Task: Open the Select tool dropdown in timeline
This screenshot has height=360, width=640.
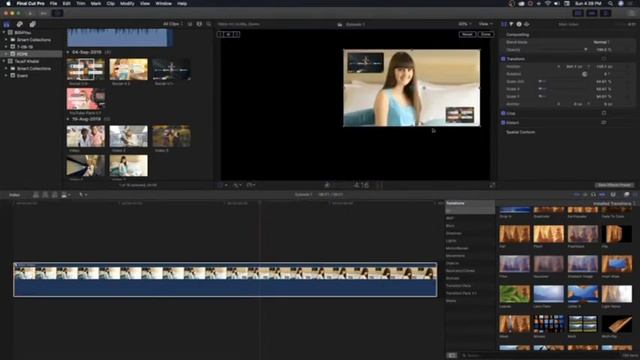Action: tap(83, 195)
